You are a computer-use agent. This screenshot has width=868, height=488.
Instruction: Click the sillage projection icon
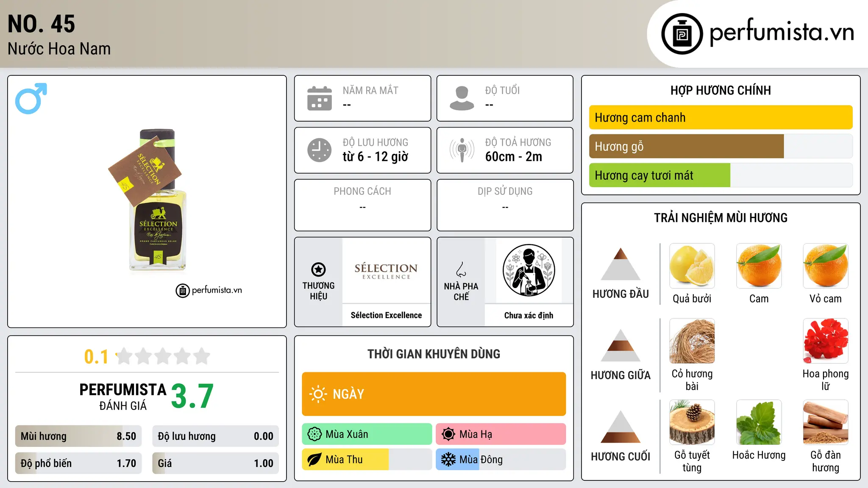coord(462,150)
